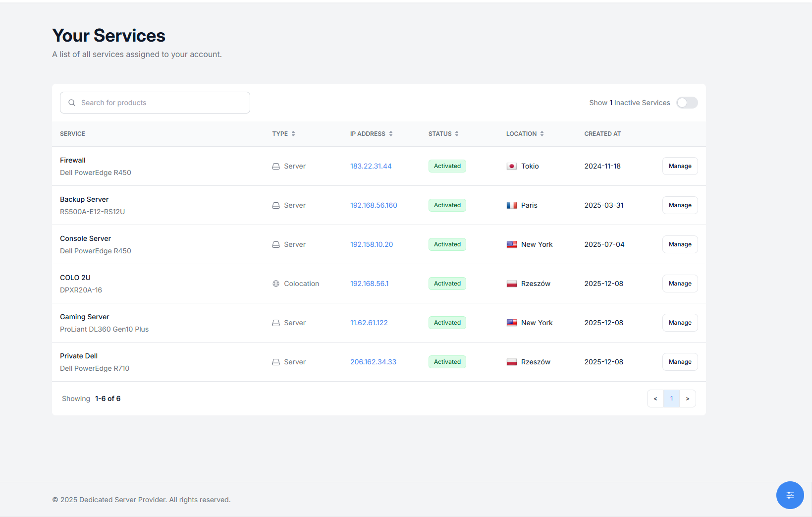Click the Created At column header
Viewport: 812px width, 517px height.
click(602, 134)
